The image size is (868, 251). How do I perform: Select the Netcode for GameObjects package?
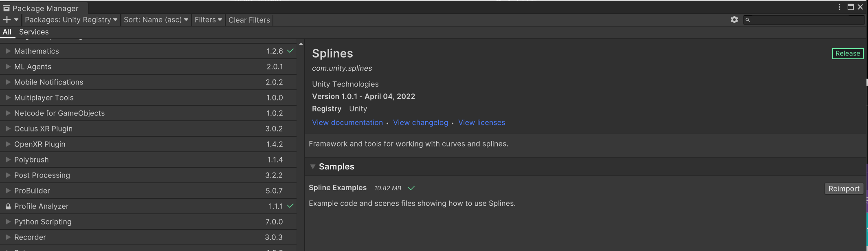148,113
